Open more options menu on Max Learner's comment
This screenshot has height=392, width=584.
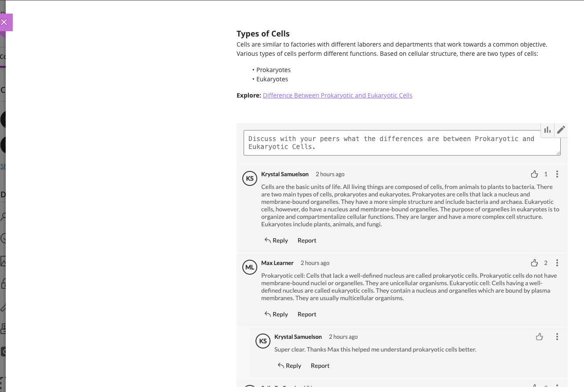(557, 263)
